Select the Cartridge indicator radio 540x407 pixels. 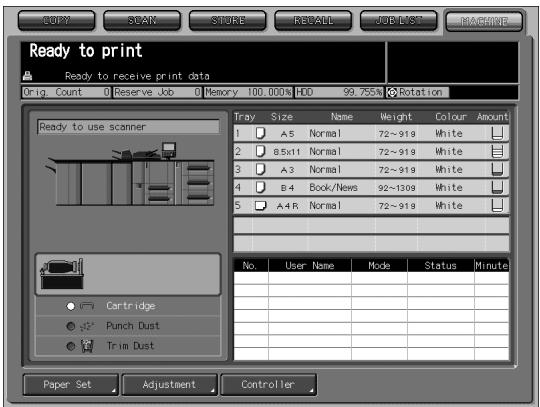click(x=71, y=306)
